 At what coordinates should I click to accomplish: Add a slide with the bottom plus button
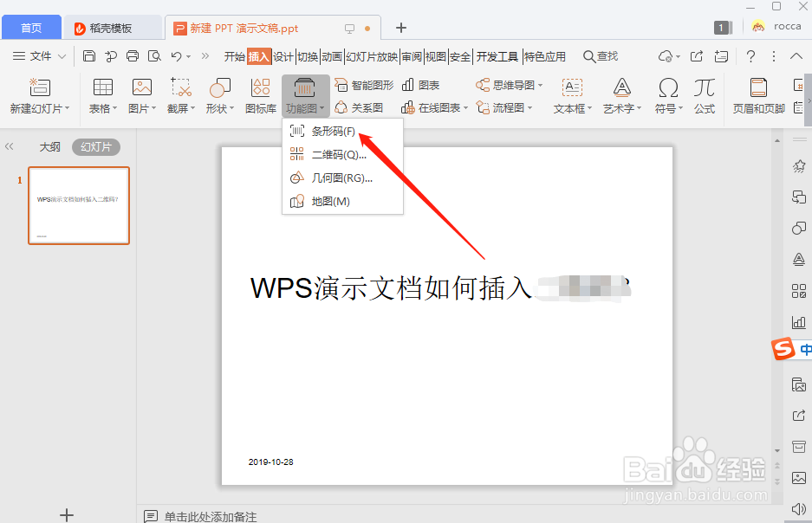[66, 514]
